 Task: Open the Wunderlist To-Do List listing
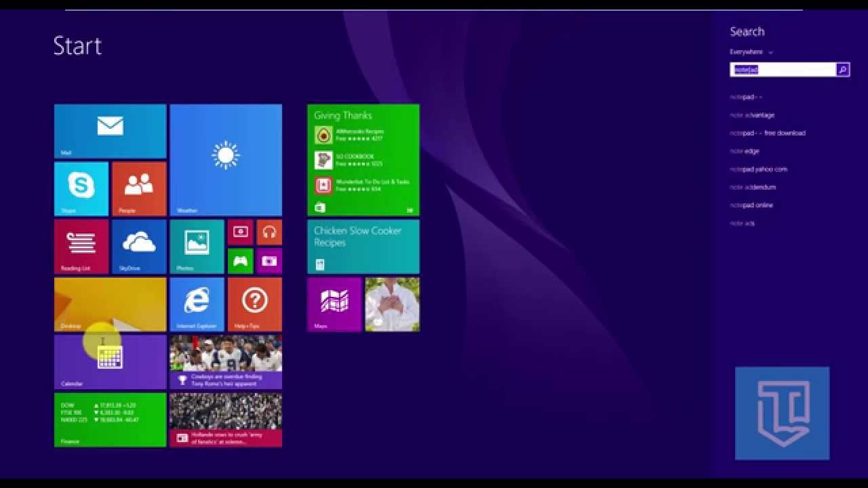(362, 185)
